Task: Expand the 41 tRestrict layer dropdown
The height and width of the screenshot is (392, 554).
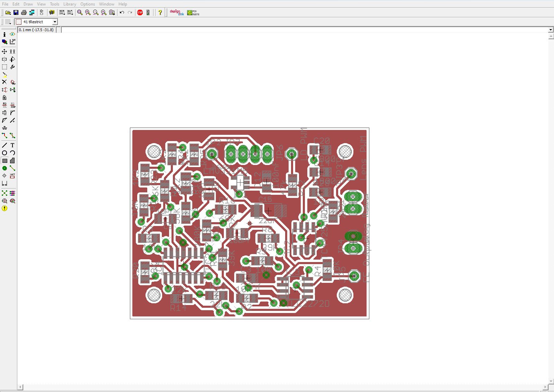Action: pos(54,22)
